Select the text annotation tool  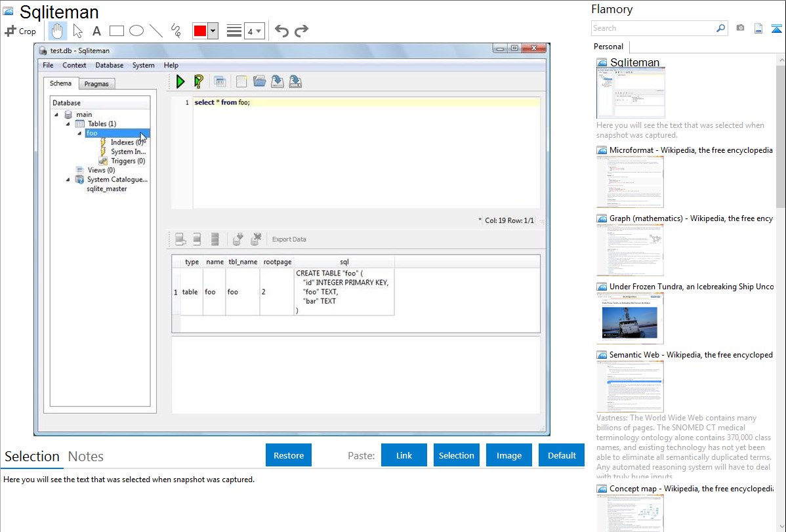tap(96, 31)
